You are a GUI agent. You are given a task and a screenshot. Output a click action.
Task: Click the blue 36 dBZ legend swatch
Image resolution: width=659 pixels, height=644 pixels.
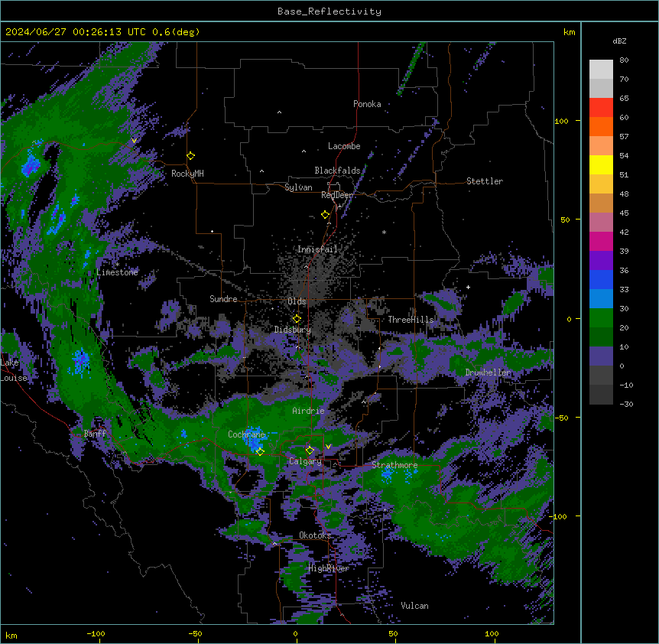(601, 279)
